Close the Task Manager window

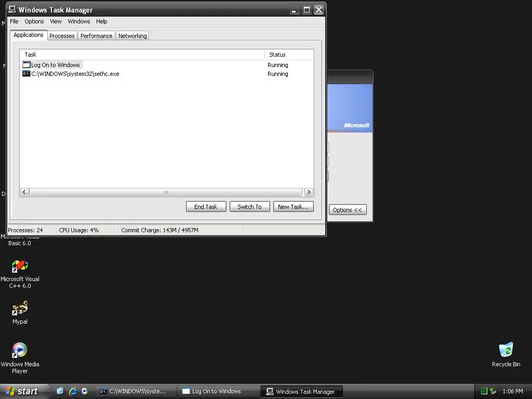[318, 10]
